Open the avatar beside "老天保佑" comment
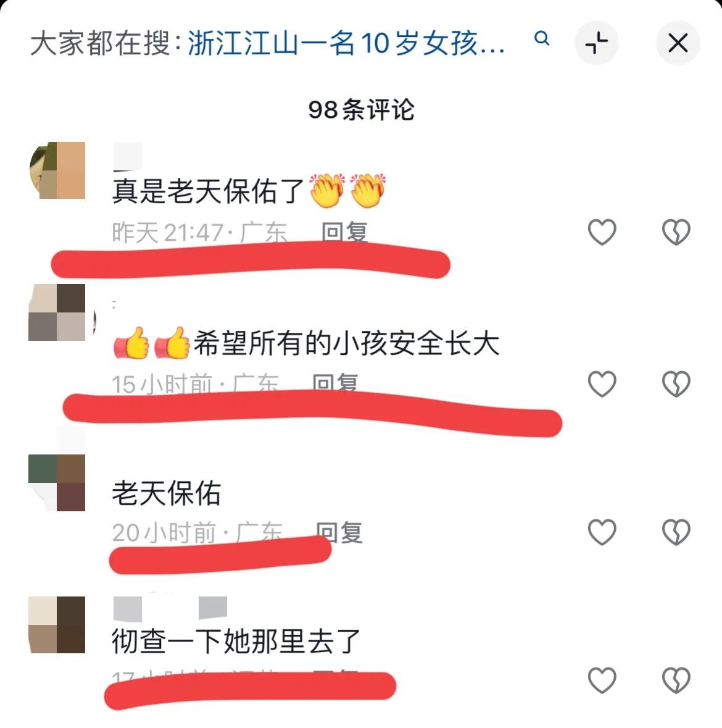Viewport: 722px width, 728px height. pos(57,483)
